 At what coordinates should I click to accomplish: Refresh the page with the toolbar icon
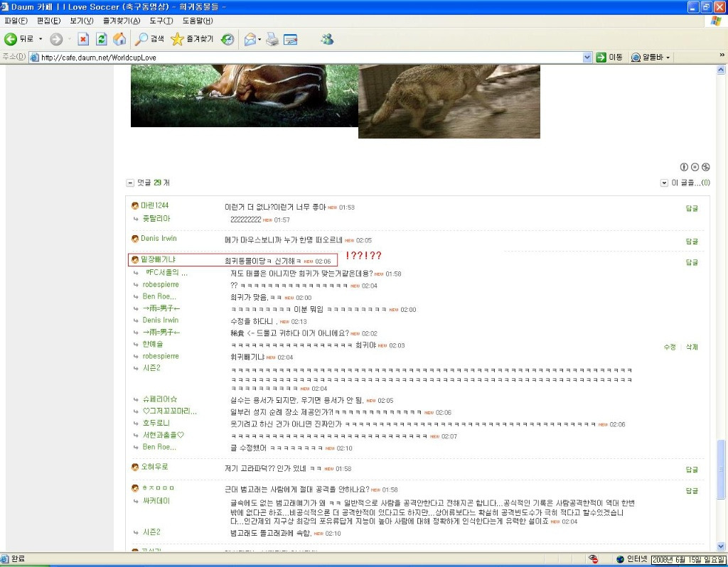click(x=102, y=39)
